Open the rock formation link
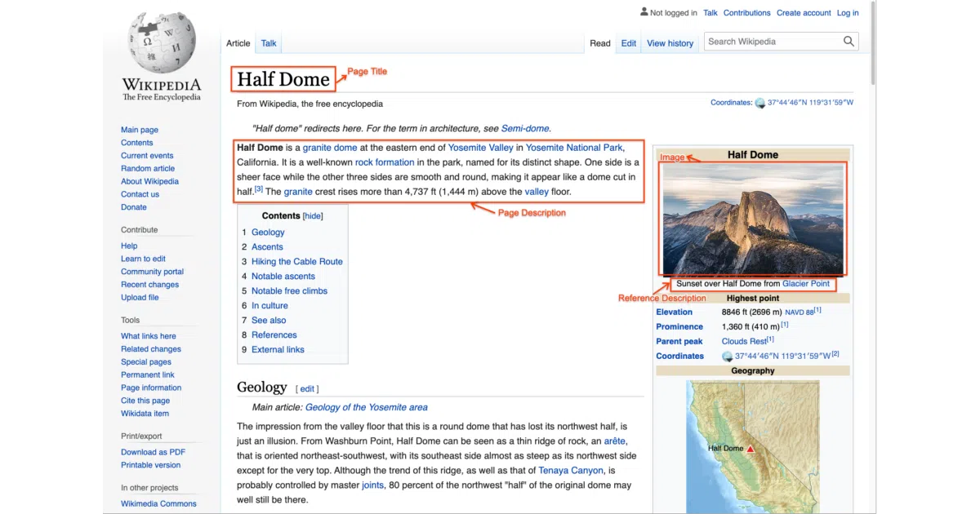 pyautogui.click(x=385, y=162)
